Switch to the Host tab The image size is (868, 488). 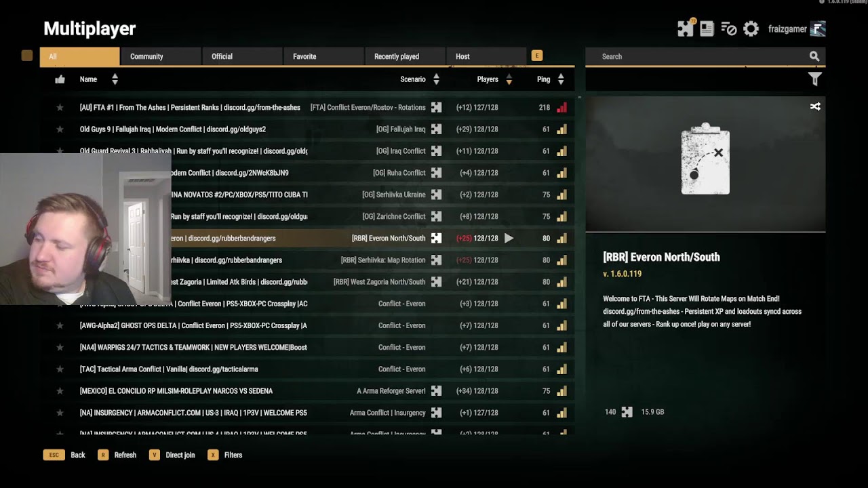pos(486,57)
